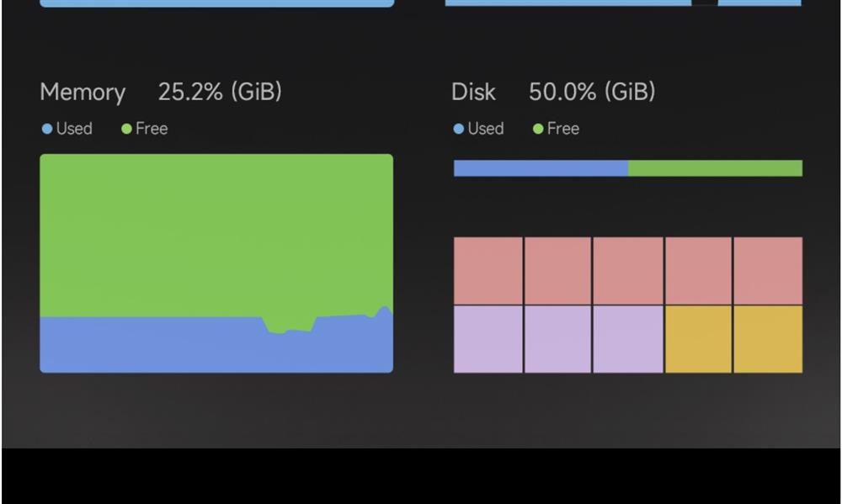The image size is (842, 504).
Task: Click the green free area of memory chart
Action: [216, 235]
